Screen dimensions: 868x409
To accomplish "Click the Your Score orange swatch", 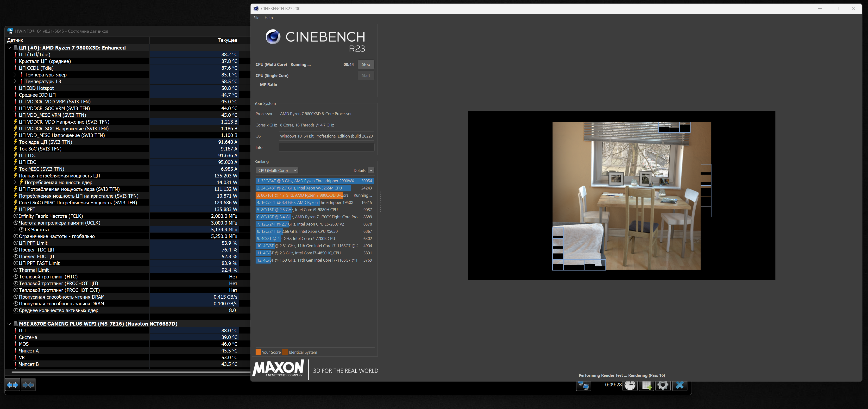I will (x=258, y=352).
